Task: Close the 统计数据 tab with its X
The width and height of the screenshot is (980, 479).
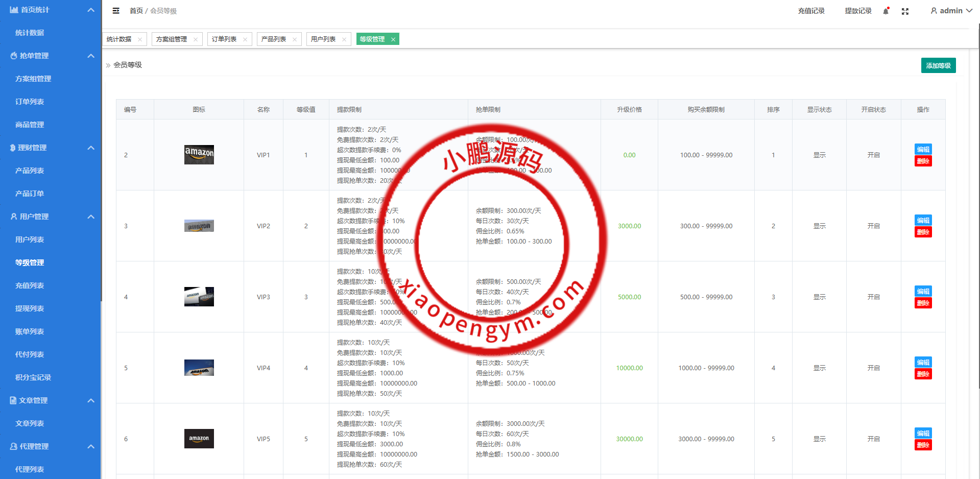Action: coord(140,39)
